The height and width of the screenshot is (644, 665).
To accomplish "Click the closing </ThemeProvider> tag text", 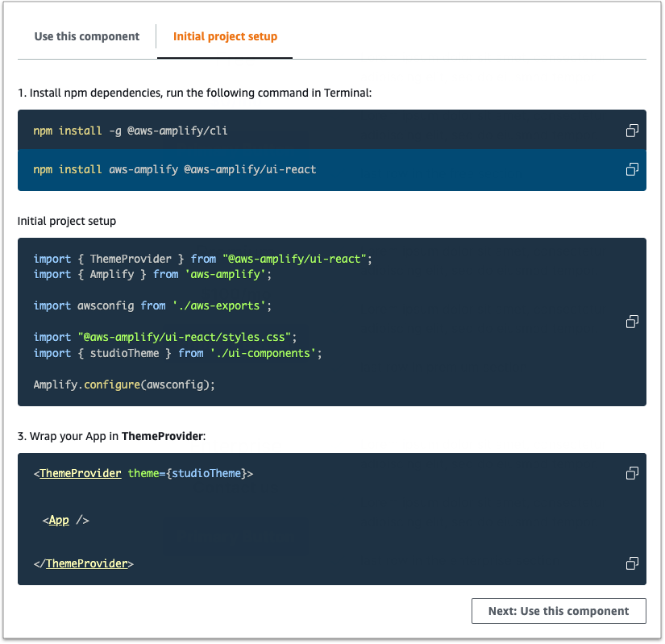I will coord(84,563).
